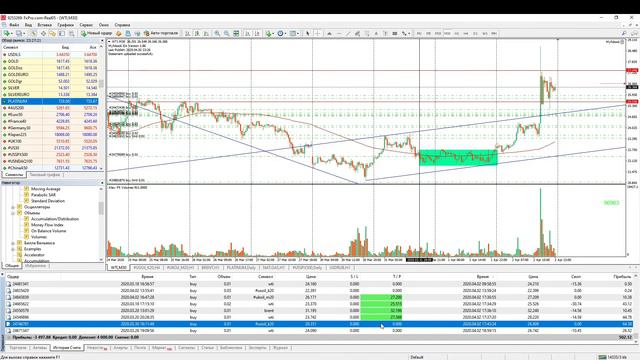Select the Equidistant Channel drawing tool
The image size is (640, 360).
(x=358, y=33)
